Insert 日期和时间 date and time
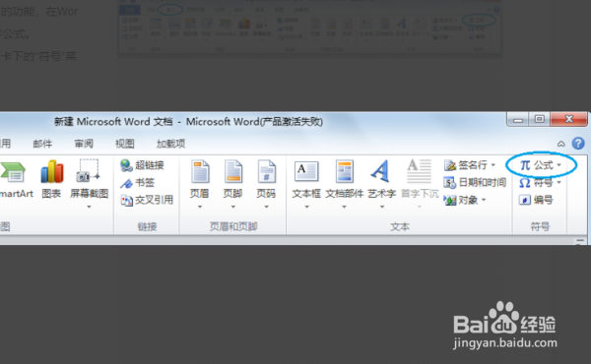 (475, 183)
